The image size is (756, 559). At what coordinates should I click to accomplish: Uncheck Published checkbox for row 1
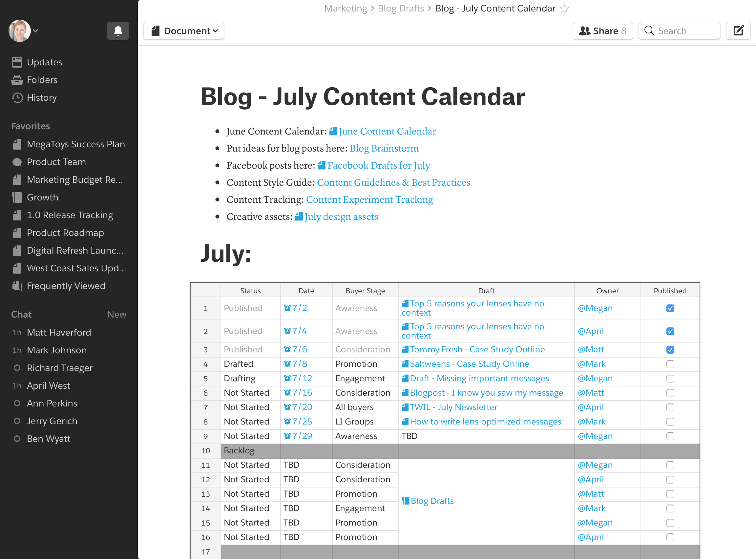coord(670,308)
